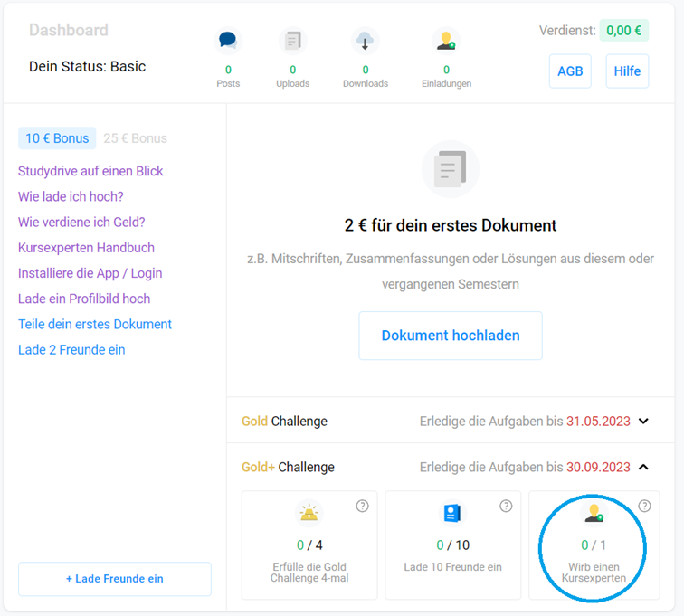Image resolution: width=684 pixels, height=616 pixels.
Task: Switch to the 25 € Bonus tab
Action: click(135, 138)
